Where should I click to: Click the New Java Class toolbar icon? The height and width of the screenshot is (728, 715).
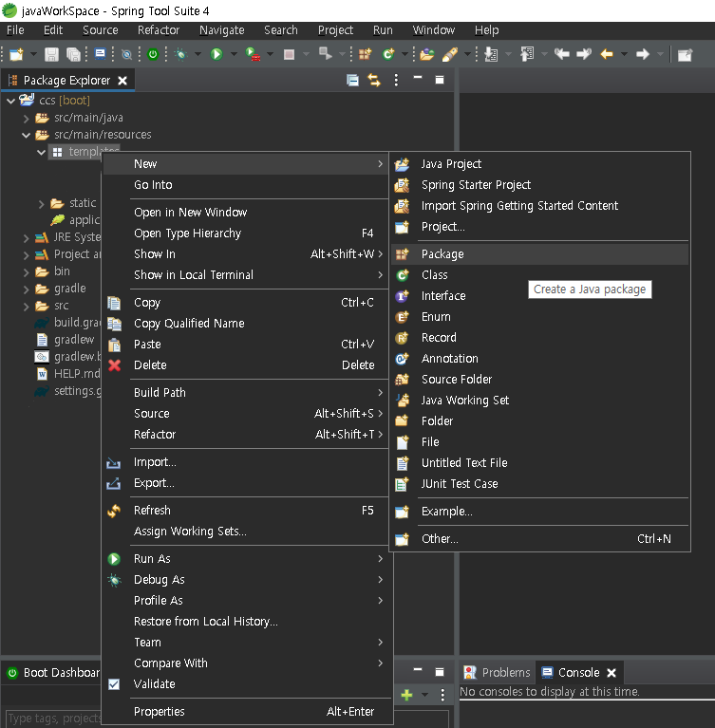(388, 54)
